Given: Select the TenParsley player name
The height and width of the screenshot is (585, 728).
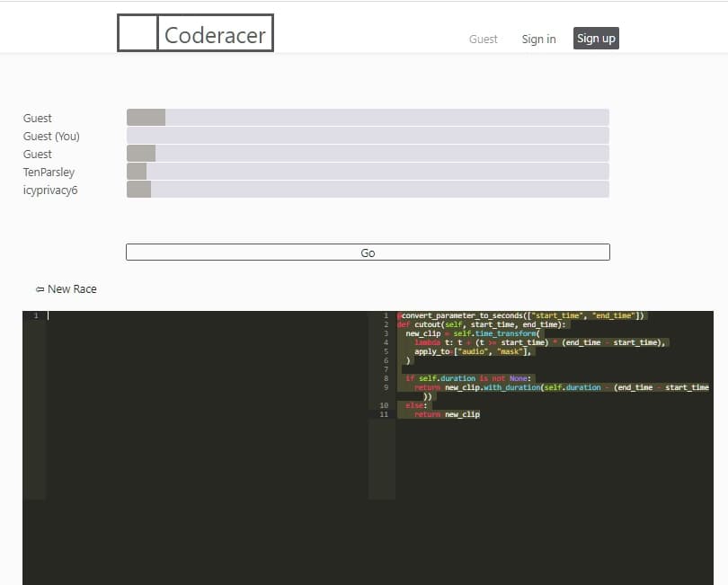Looking at the screenshot, I should tap(49, 173).
